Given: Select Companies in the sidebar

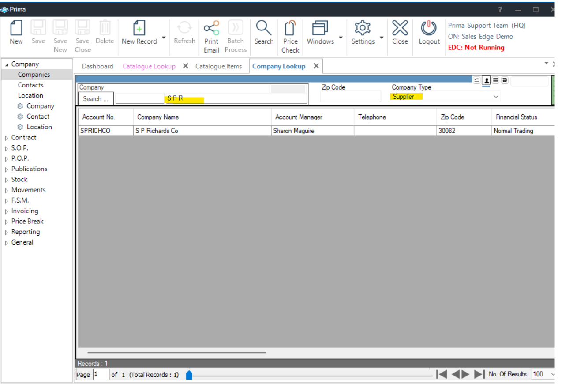Looking at the screenshot, I should (x=34, y=75).
